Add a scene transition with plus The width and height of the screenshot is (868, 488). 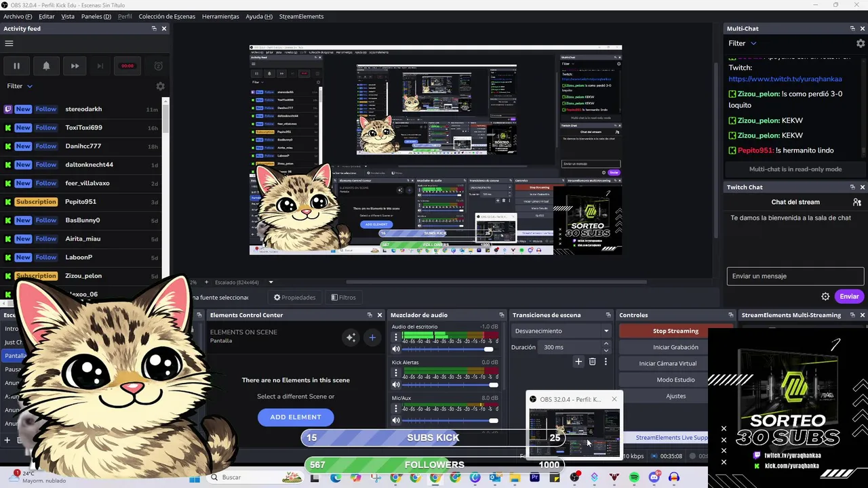point(578,362)
